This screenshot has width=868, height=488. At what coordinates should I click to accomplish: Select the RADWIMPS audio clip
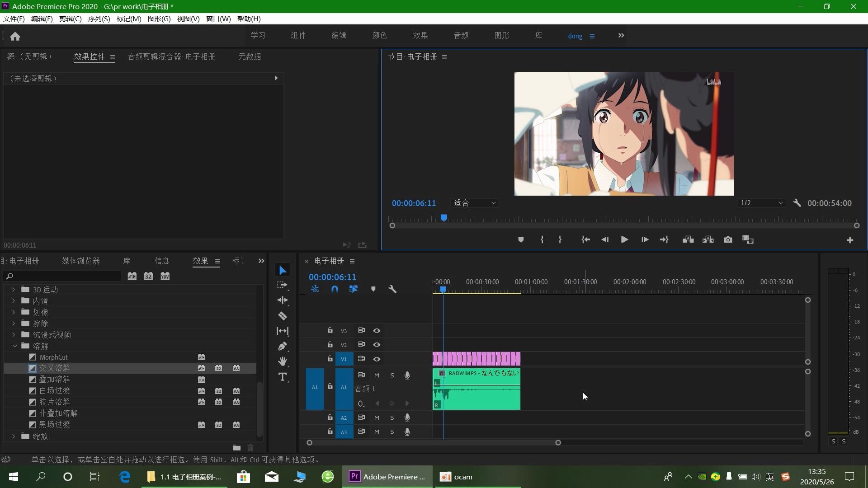pyautogui.click(x=476, y=389)
